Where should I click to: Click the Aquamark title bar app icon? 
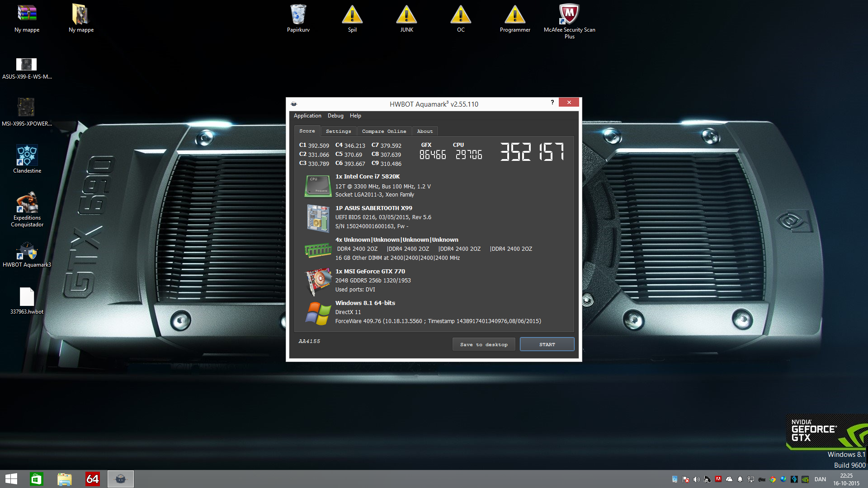pos(294,104)
